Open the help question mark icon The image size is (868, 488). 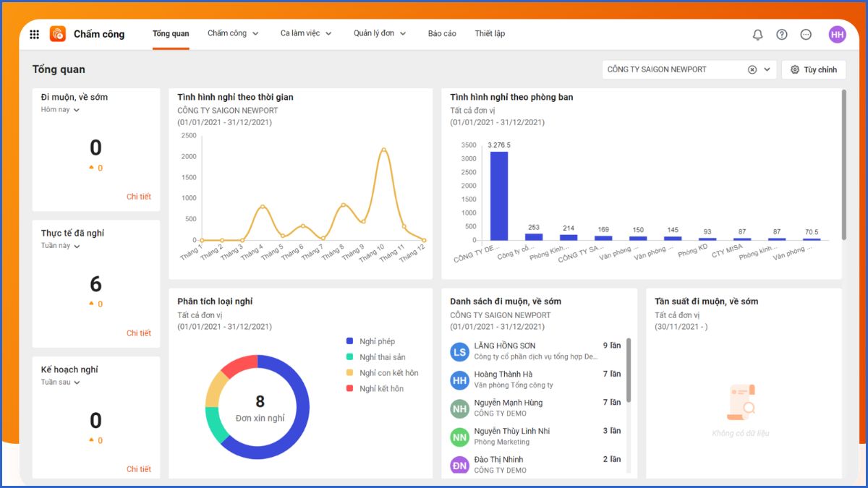782,34
